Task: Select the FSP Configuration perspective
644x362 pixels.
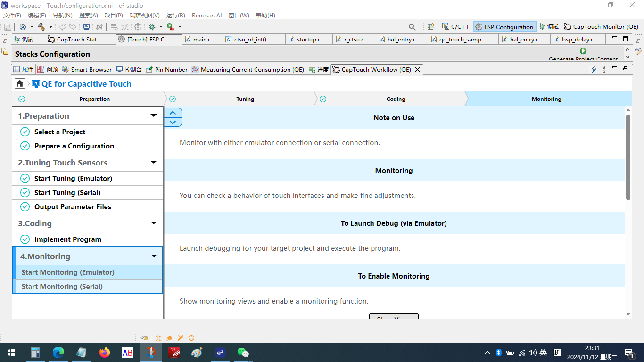Action: pyautogui.click(x=504, y=27)
